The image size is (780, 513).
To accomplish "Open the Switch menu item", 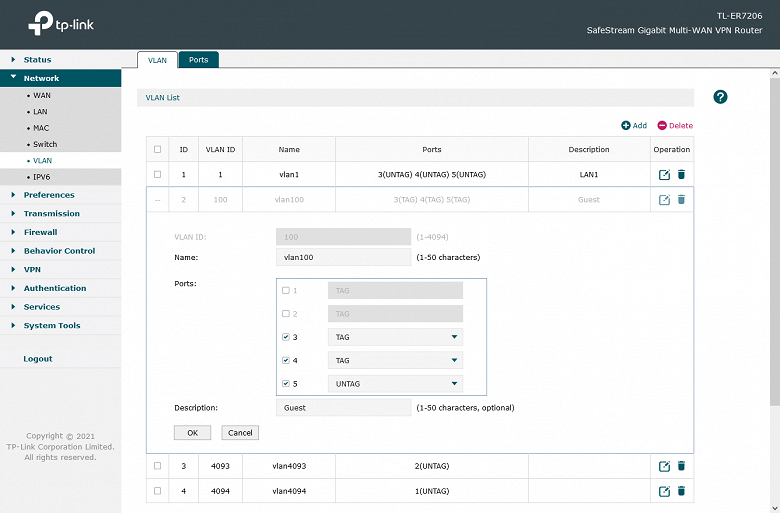I will pos(45,144).
